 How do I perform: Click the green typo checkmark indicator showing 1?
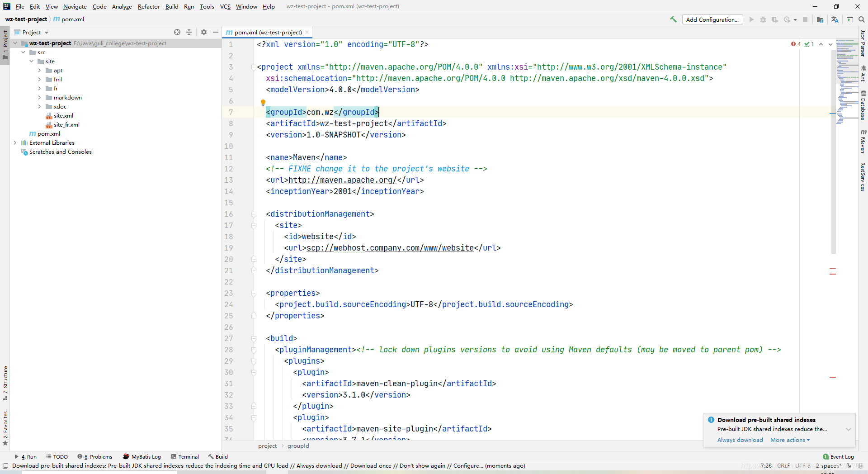coord(809,44)
